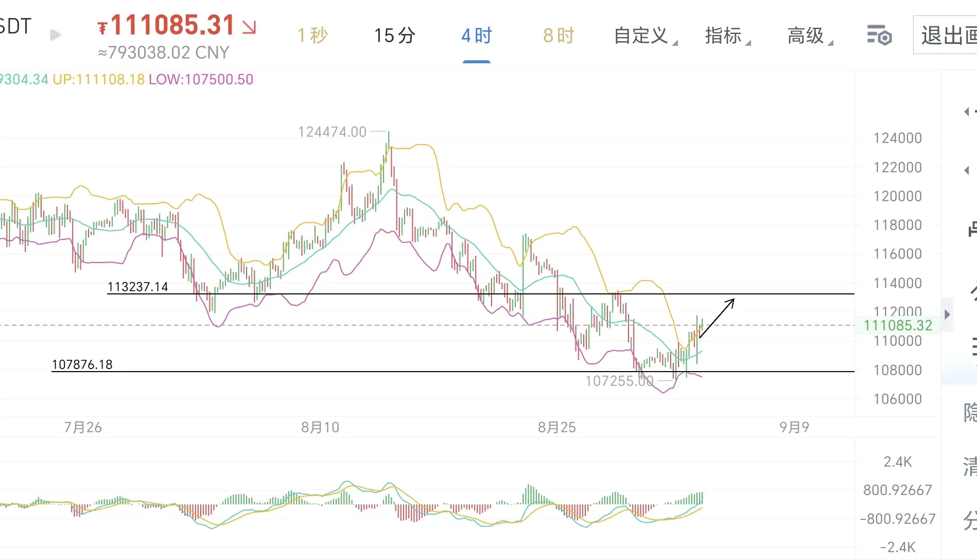
Task: Toggle the 隐 hide-drawings option
Action: tap(970, 412)
